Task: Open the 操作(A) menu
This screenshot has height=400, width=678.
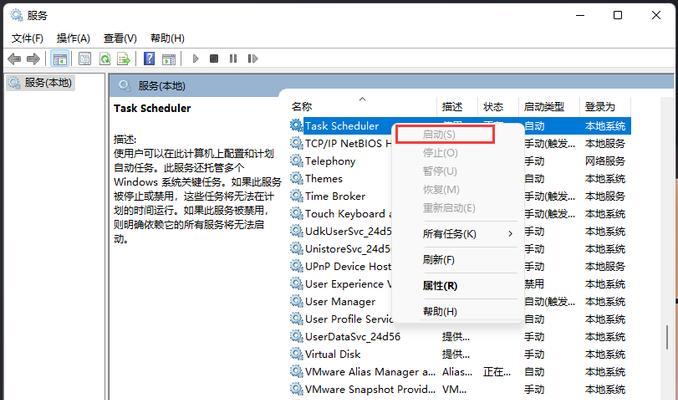Action: click(x=73, y=38)
